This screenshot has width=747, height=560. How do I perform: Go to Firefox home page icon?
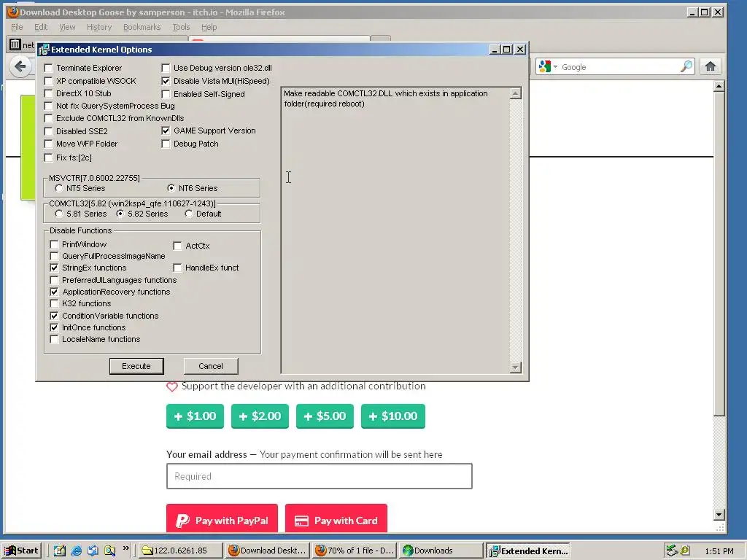tap(711, 66)
